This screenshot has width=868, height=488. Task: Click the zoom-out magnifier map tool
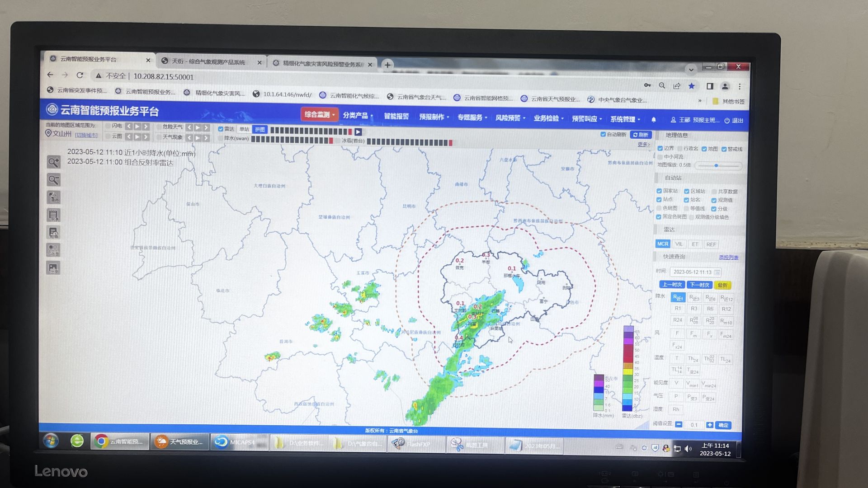pyautogui.click(x=54, y=180)
